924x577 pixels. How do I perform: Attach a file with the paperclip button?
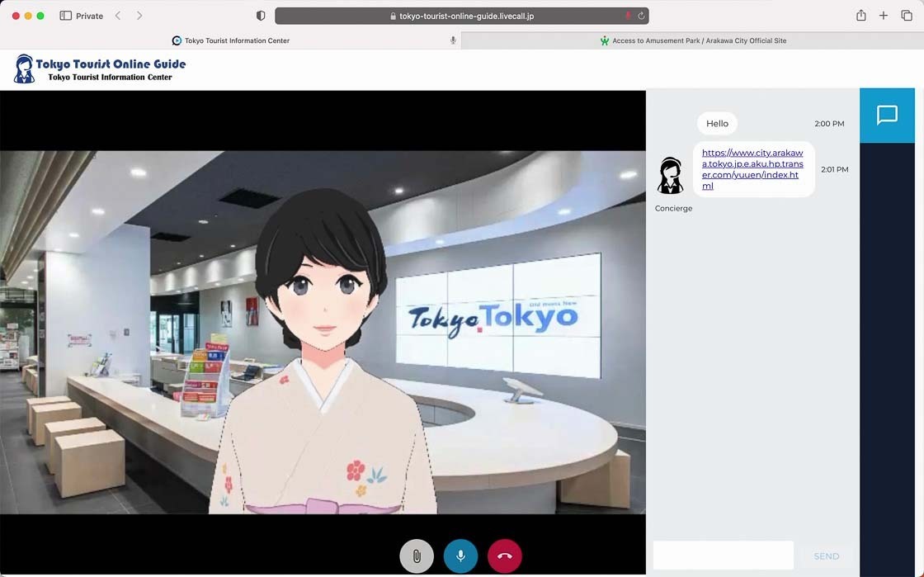coord(417,556)
